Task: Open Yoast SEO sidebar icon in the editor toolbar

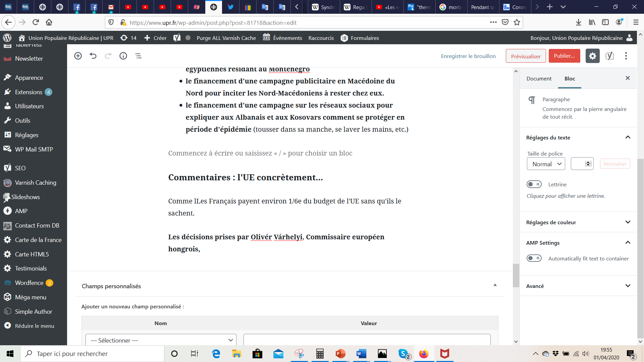Action: 609,56
